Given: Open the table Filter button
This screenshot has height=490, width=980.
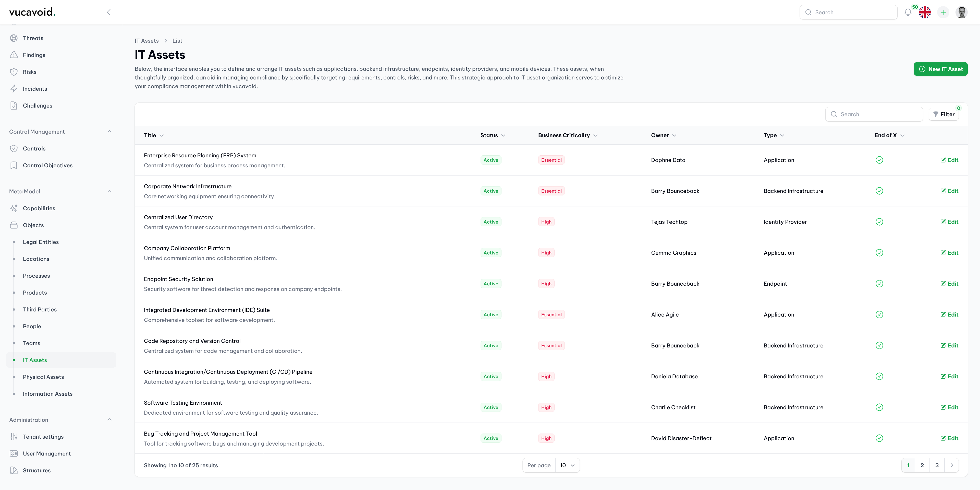Looking at the screenshot, I should tap(944, 114).
